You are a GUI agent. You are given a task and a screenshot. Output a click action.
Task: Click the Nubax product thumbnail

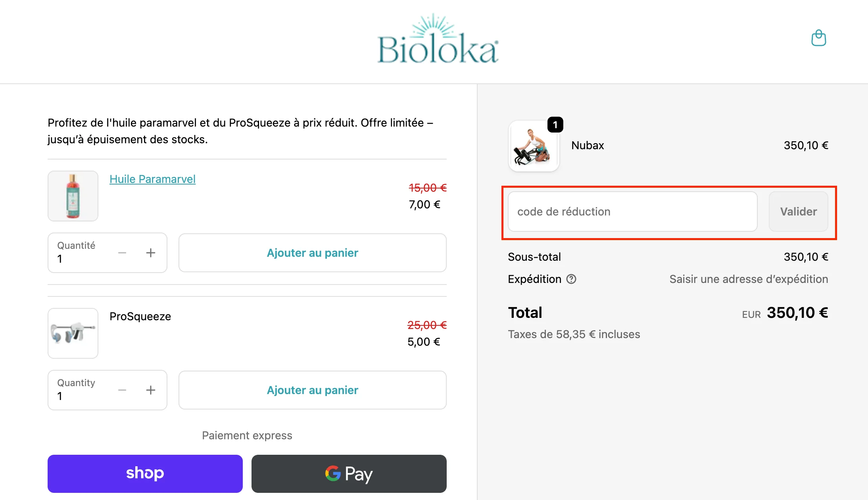coord(534,146)
